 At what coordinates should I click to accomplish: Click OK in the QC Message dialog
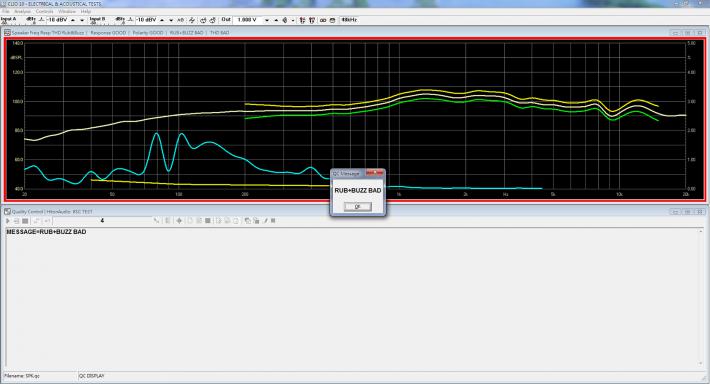[357, 206]
